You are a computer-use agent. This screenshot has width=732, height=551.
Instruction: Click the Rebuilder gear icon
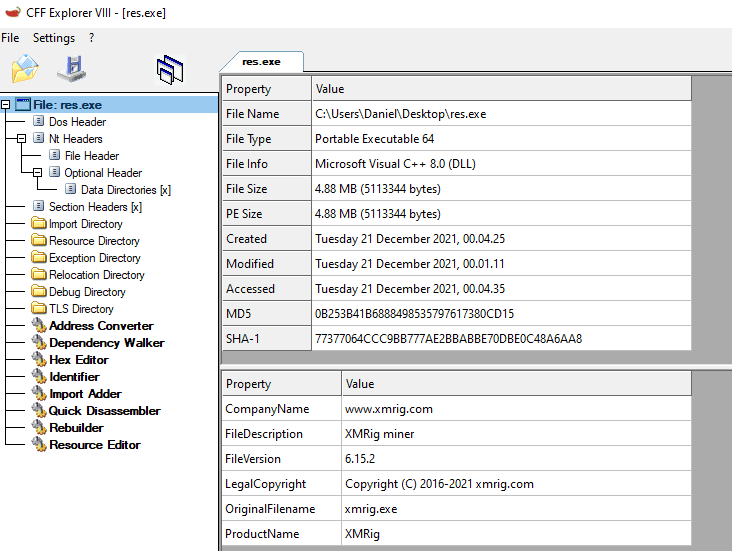pos(39,428)
